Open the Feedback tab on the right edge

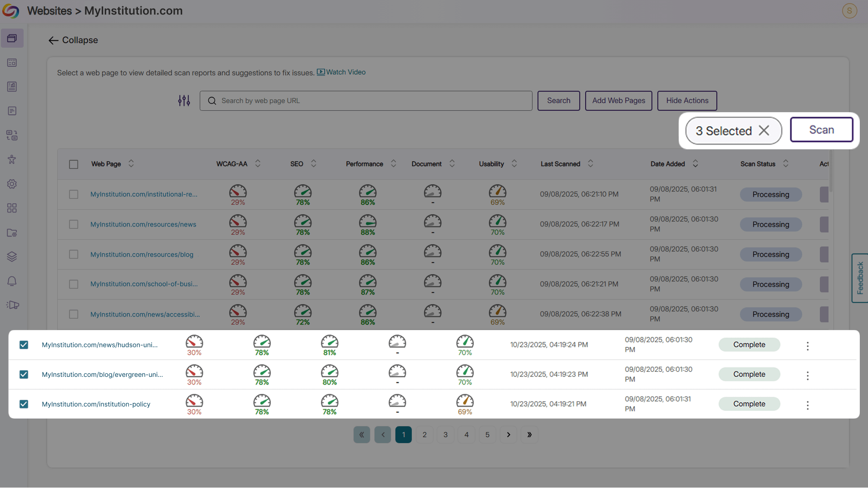860,277
